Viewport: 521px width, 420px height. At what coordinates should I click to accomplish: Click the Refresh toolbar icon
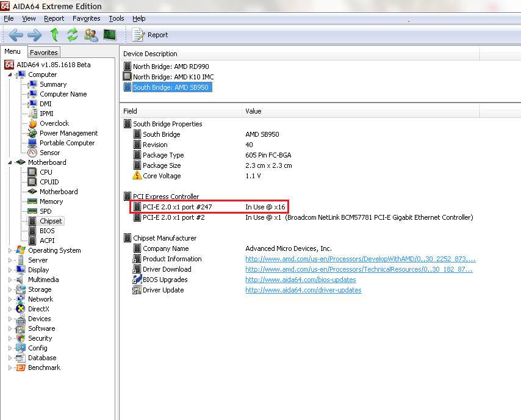tap(72, 35)
